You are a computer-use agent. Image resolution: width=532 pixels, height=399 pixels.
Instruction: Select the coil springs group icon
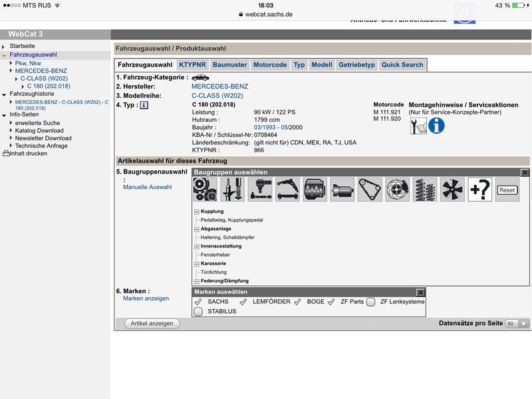click(x=425, y=190)
